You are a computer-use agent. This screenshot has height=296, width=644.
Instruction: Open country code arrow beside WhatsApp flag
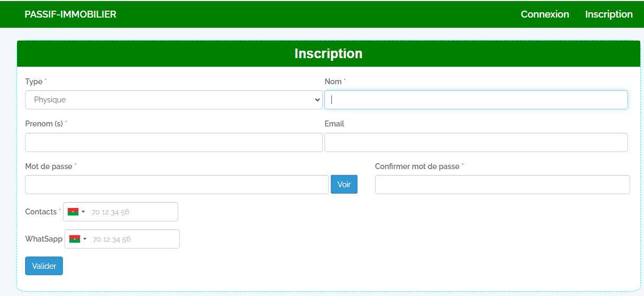85,239
